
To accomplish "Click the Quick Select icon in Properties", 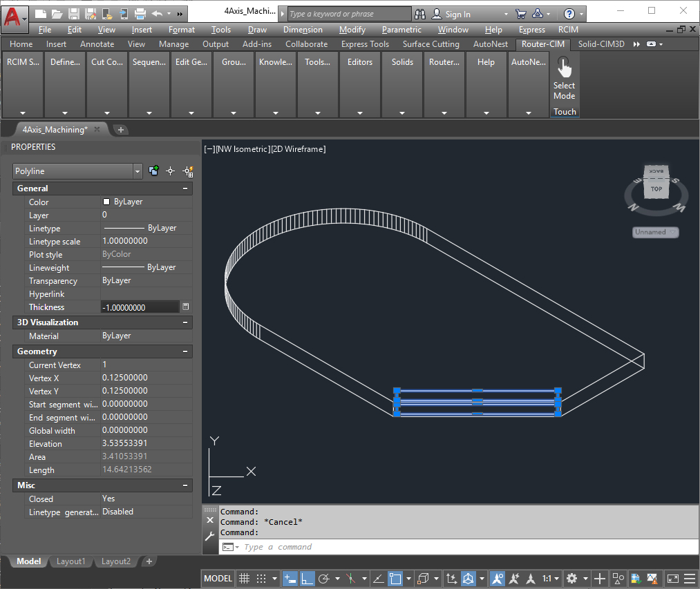I will 187,171.
